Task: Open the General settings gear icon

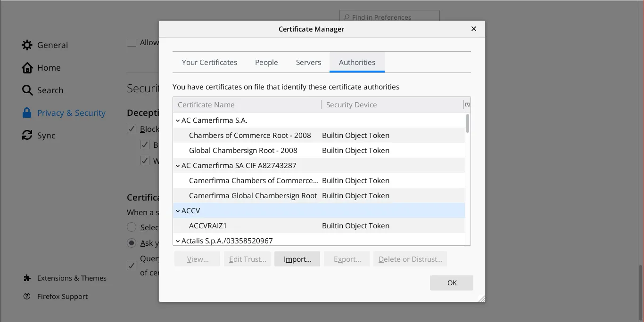Action: coord(27,45)
